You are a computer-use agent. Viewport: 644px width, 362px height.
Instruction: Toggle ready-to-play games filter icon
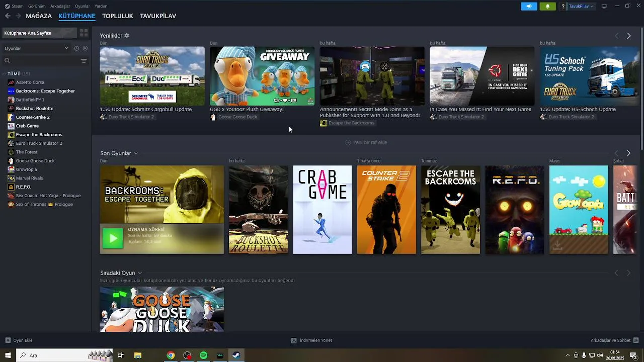[85, 48]
